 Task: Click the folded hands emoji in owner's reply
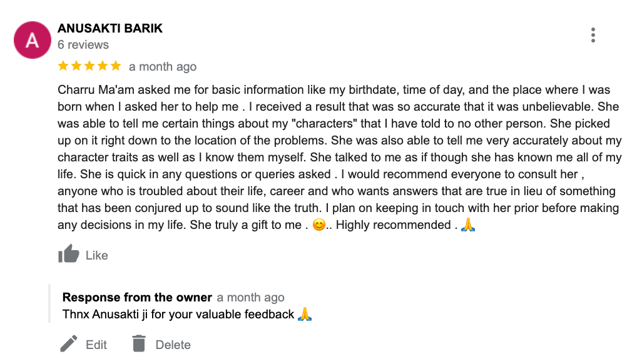coord(304,314)
